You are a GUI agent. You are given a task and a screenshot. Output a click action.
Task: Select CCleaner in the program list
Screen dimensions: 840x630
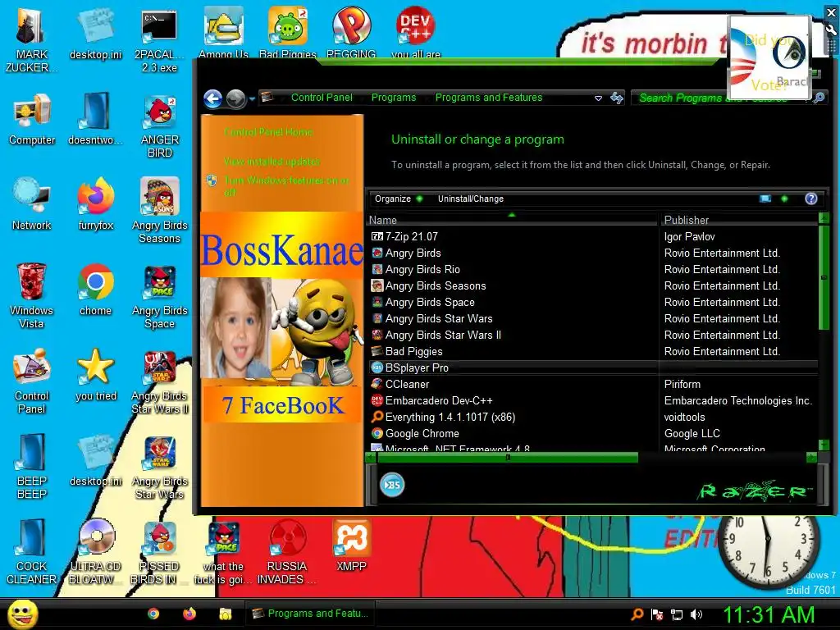point(592,384)
